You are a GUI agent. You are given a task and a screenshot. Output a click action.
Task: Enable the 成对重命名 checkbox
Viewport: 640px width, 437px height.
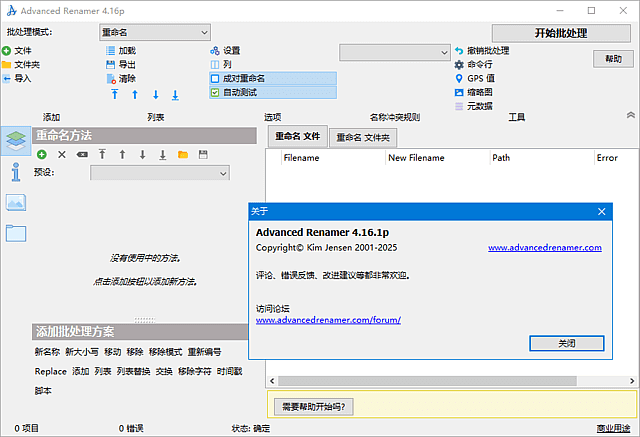coord(215,78)
